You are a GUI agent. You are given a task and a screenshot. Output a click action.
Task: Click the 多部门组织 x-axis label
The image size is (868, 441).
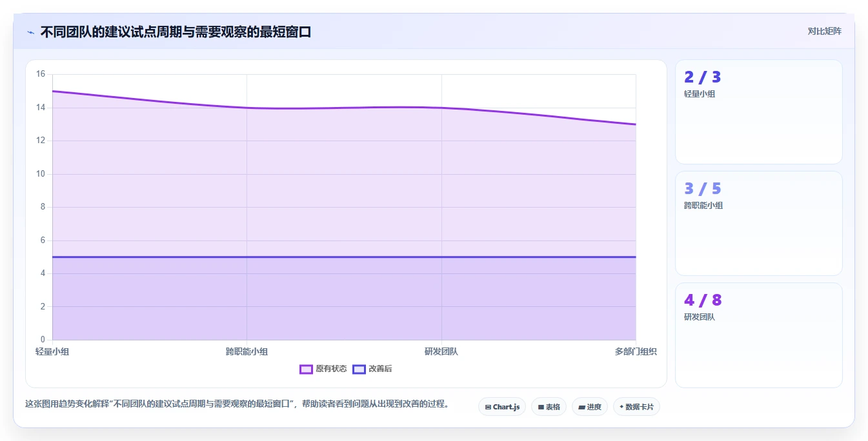pos(636,351)
